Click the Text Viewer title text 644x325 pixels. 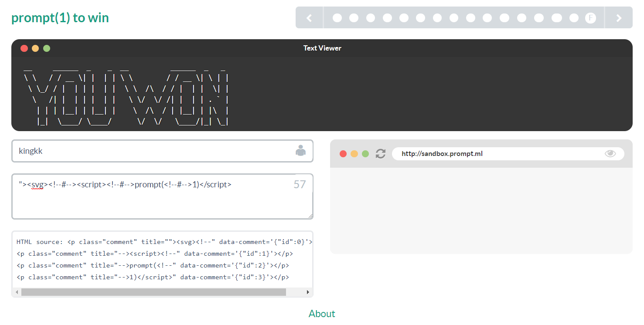[x=322, y=48]
